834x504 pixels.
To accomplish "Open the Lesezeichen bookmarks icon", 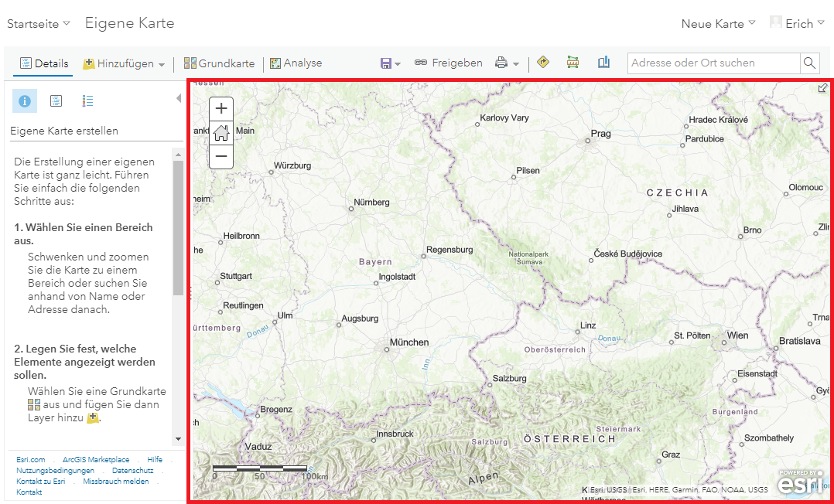I will [x=603, y=63].
